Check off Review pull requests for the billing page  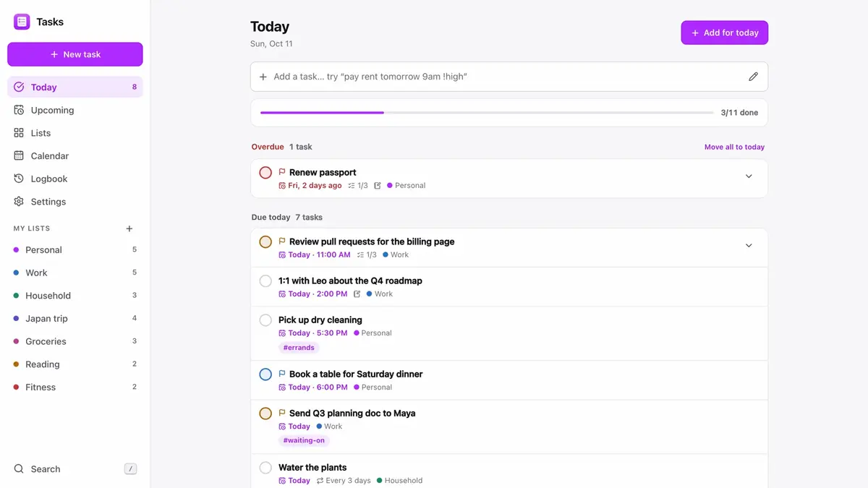pyautogui.click(x=265, y=241)
